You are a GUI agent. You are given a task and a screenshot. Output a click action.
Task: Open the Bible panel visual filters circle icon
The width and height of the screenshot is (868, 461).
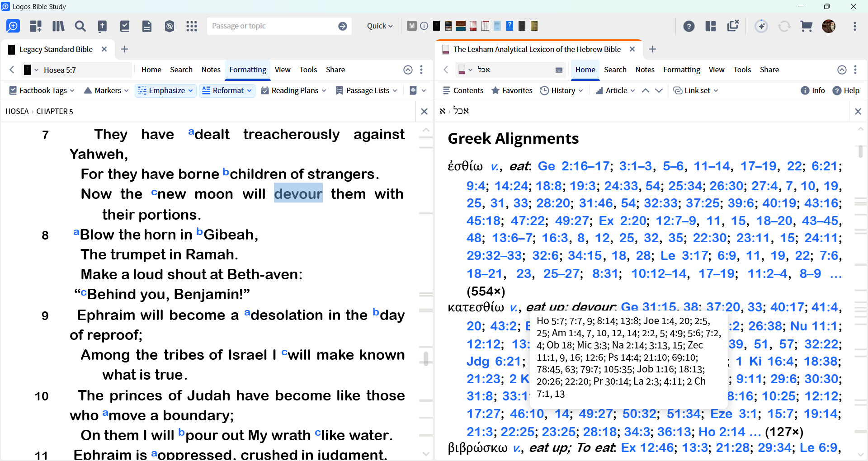pyautogui.click(x=408, y=70)
